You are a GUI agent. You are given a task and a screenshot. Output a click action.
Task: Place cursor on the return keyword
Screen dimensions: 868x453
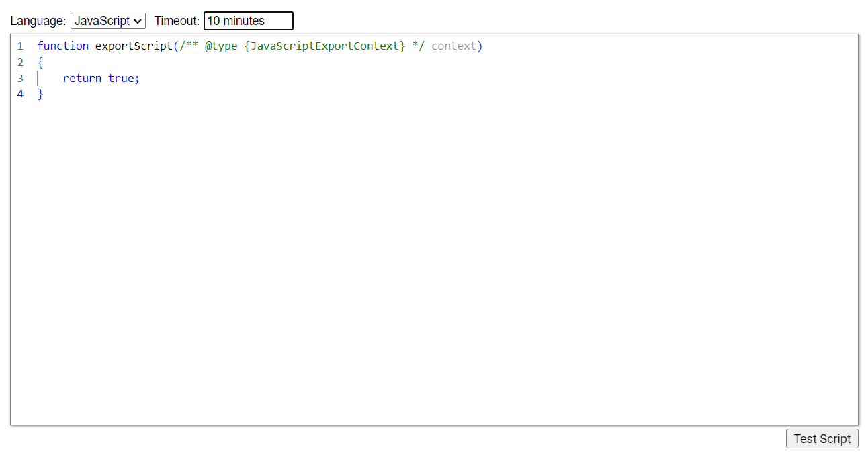82,79
